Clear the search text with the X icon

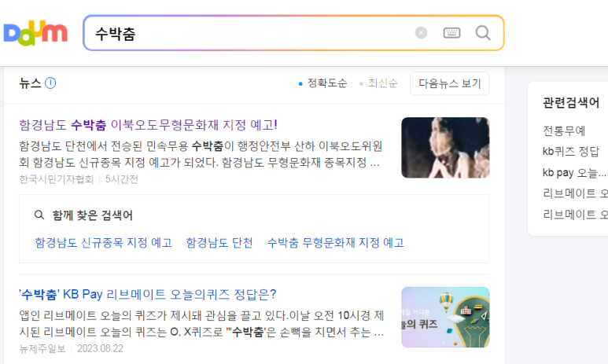coord(421,33)
